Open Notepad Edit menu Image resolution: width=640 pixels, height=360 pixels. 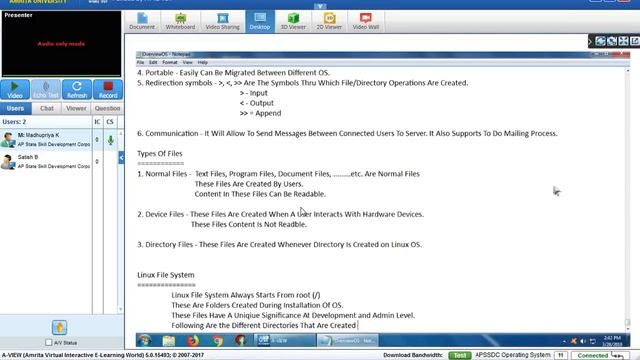[x=153, y=62]
